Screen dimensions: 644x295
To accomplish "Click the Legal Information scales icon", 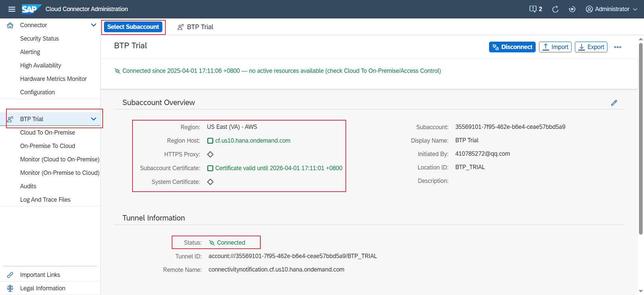I will click(x=10, y=288).
